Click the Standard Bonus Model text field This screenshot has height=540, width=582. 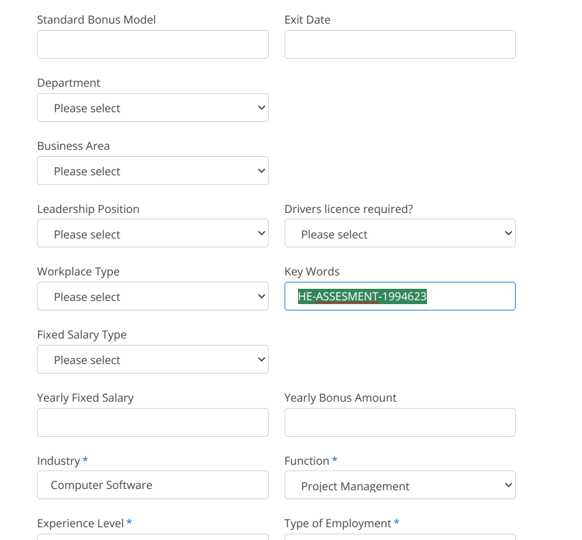[153, 45]
